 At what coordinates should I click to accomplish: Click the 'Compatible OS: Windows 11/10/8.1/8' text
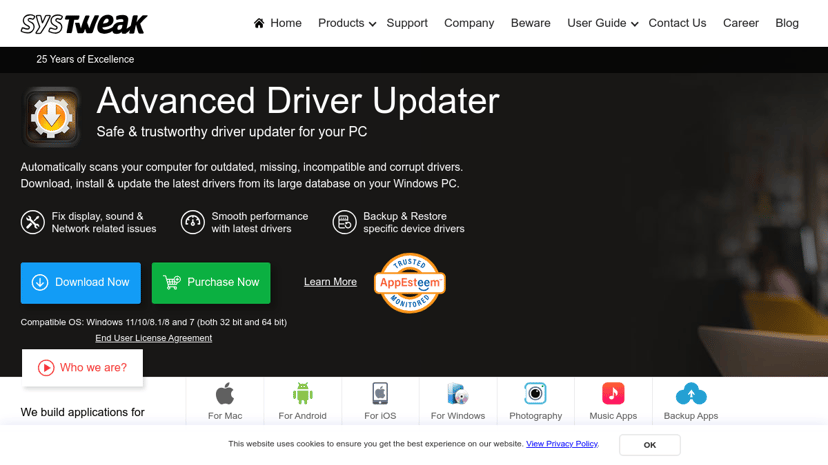point(154,322)
